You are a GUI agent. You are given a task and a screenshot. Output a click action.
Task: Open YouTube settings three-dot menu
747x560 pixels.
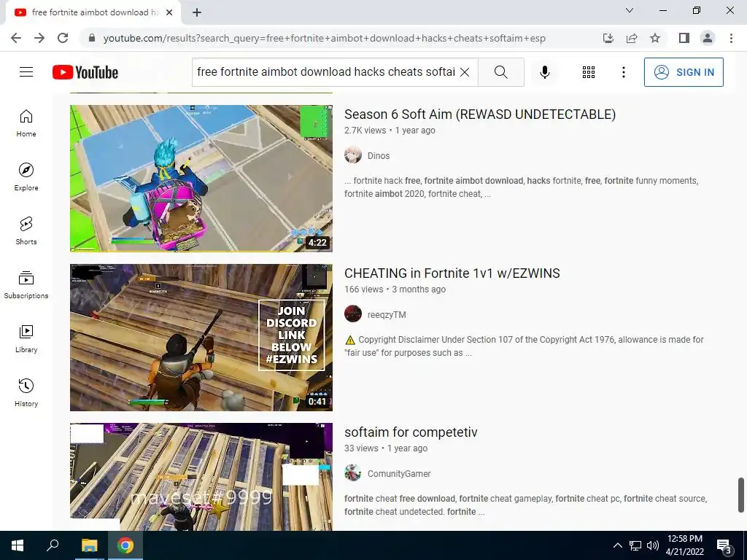(x=623, y=72)
